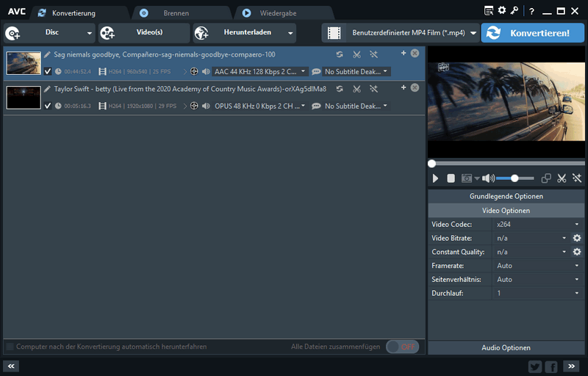Select Video Optionen section header
The height and width of the screenshot is (376, 588).
coord(506,211)
